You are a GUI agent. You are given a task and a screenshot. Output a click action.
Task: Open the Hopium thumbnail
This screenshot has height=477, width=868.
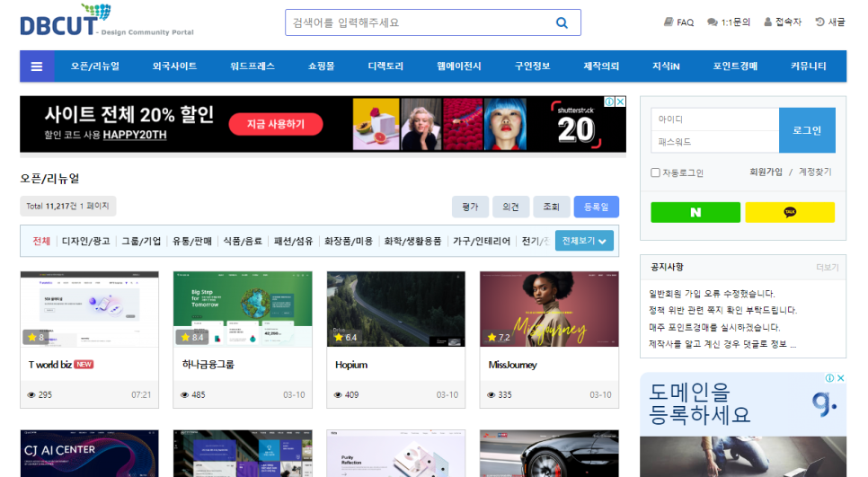pyautogui.click(x=395, y=309)
